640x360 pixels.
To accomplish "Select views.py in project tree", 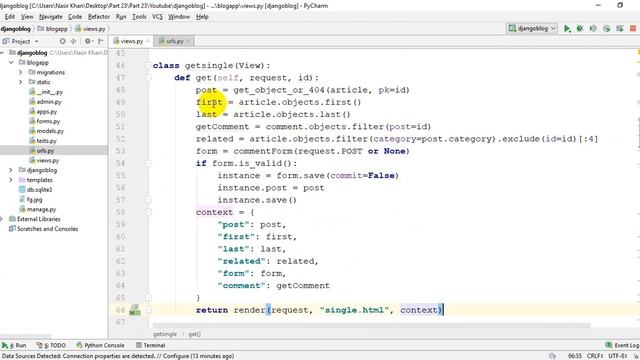I will coord(44,161).
